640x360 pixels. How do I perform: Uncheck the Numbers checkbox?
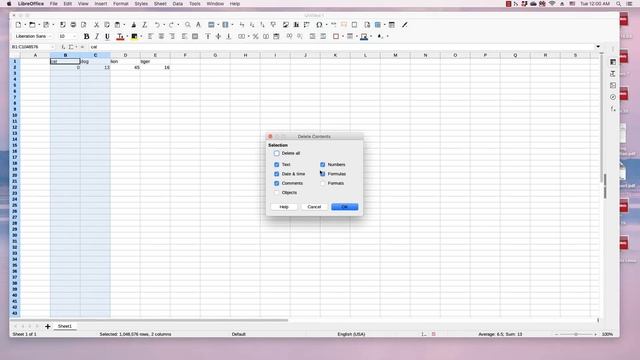click(322, 164)
